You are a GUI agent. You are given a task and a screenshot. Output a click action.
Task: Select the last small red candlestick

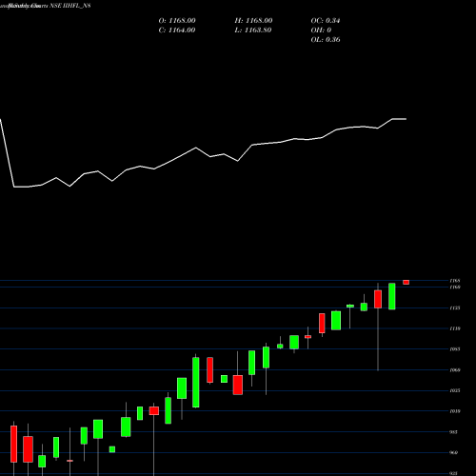pyautogui.click(x=406, y=282)
